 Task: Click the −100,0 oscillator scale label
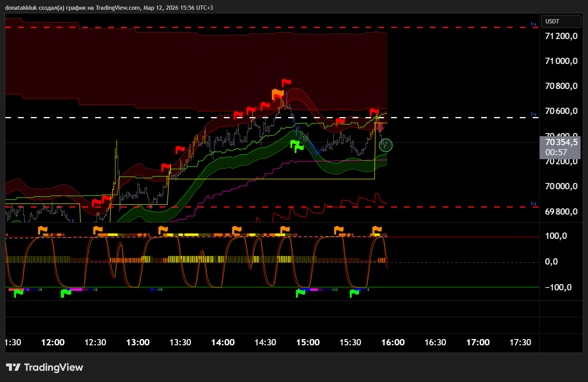click(x=558, y=288)
